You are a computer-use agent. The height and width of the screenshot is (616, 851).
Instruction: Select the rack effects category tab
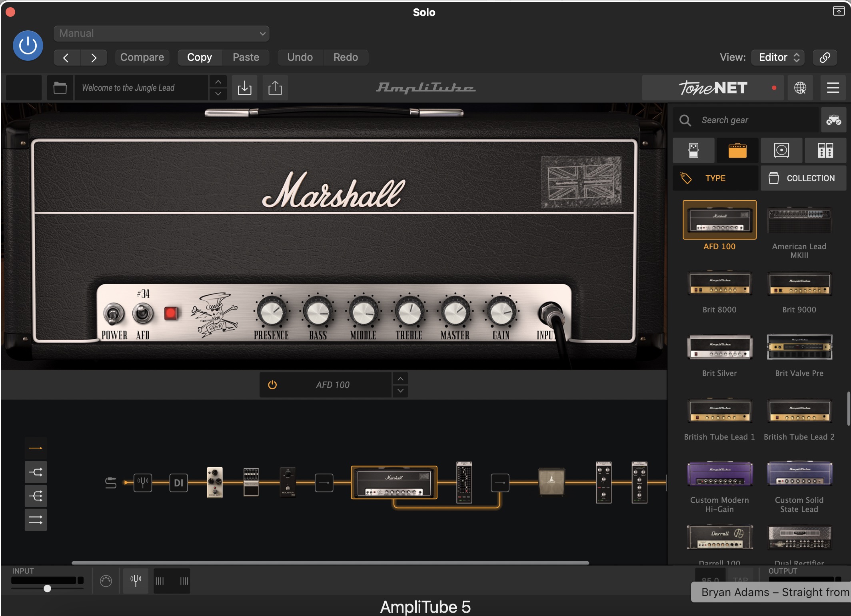pyautogui.click(x=825, y=151)
